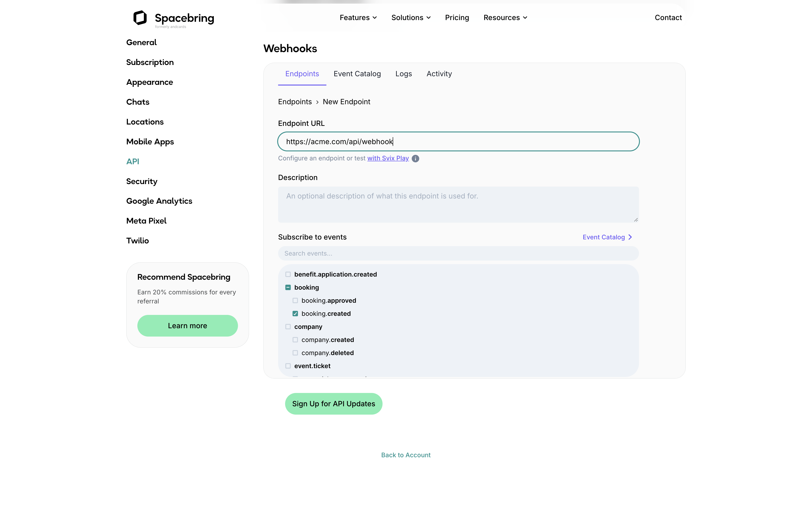Enable the company.deleted checkbox

295,353
